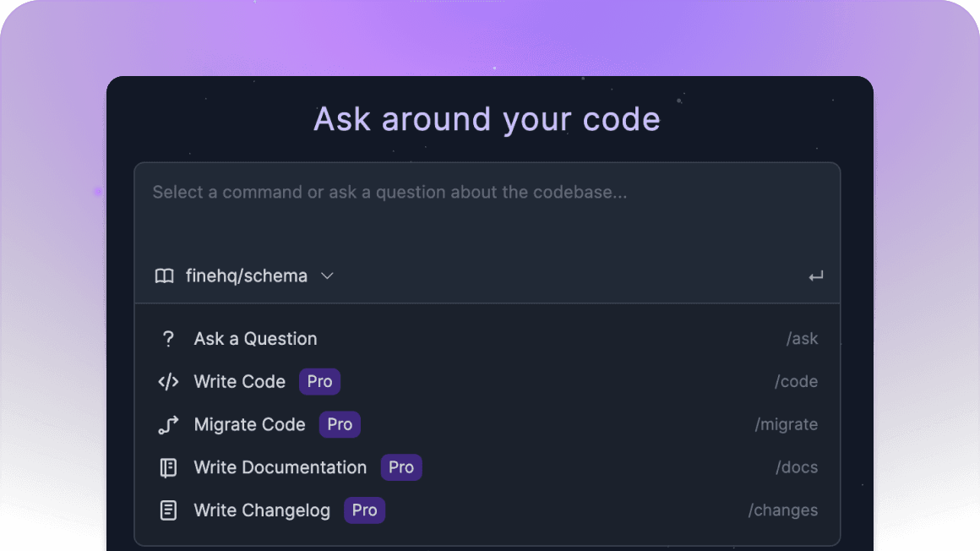Click the Write Documentation book icon
This screenshot has width=980, height=551.
point(168,468)
